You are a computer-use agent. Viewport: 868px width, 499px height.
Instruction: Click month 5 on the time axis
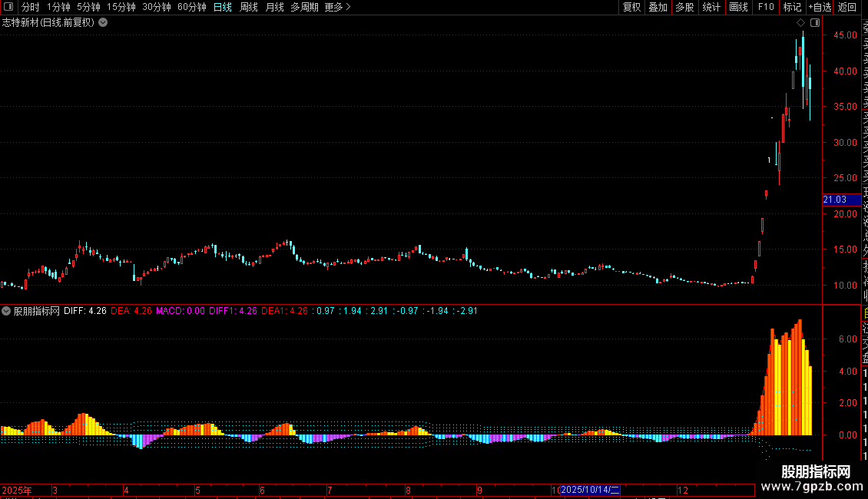click(197, 490)
